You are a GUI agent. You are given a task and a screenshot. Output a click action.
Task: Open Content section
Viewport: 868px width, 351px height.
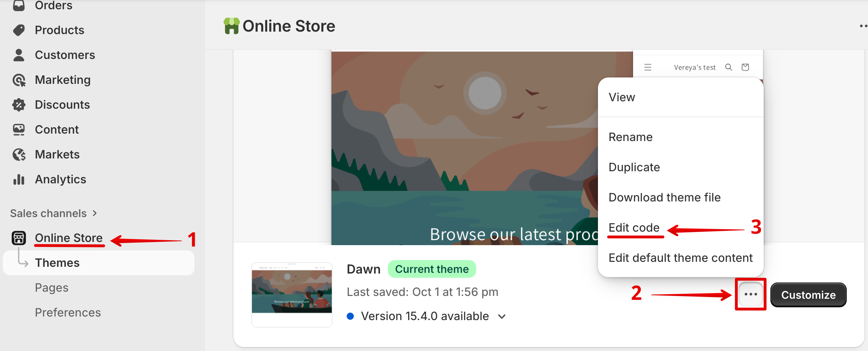[57, 130]
